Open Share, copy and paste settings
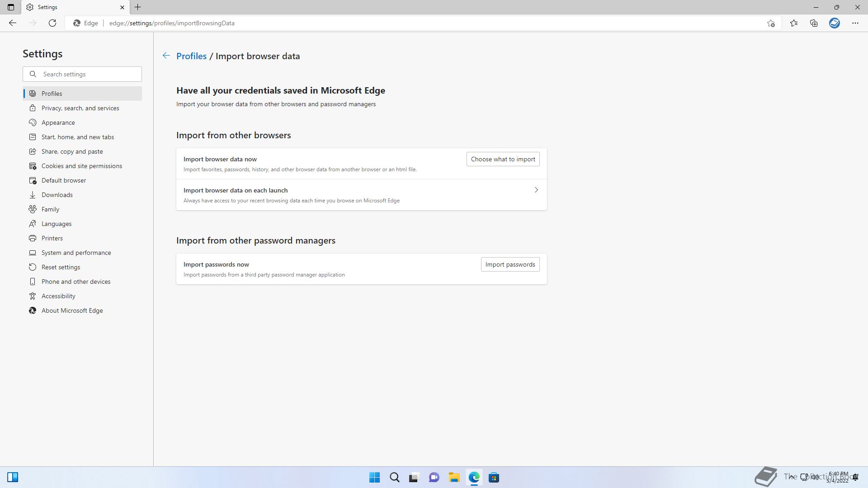The image size is (868, 488). point(82,151)
